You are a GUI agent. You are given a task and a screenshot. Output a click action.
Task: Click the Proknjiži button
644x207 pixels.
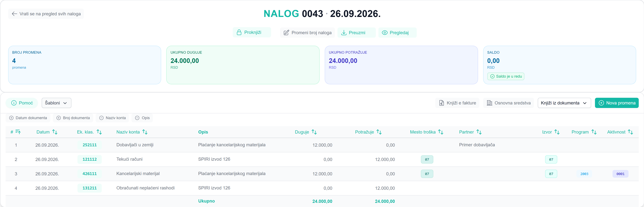[x=249, y=32]
